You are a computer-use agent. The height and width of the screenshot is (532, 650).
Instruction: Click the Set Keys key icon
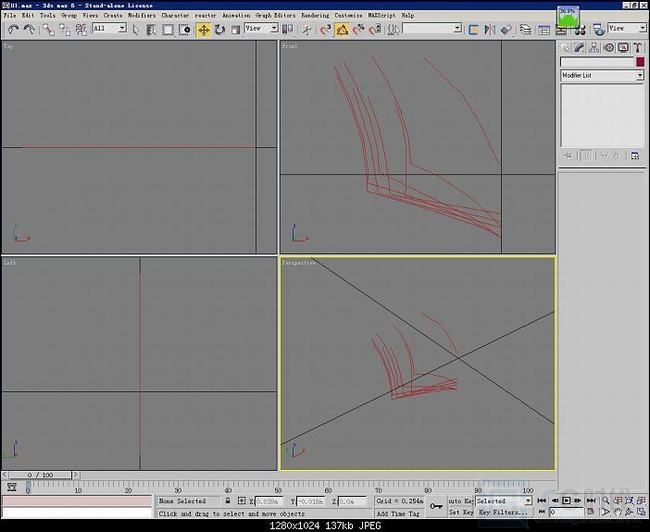pyautogui.click(x=436, y=506)
